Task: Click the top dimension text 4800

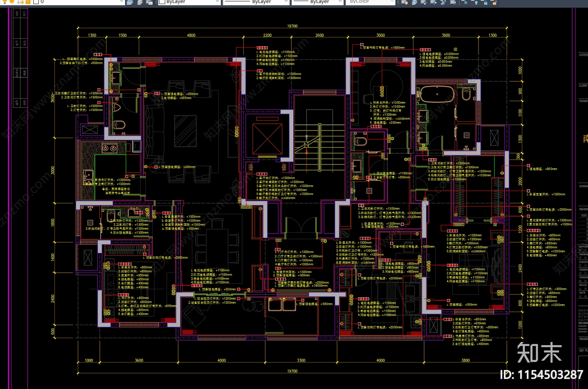Action: 191,35
